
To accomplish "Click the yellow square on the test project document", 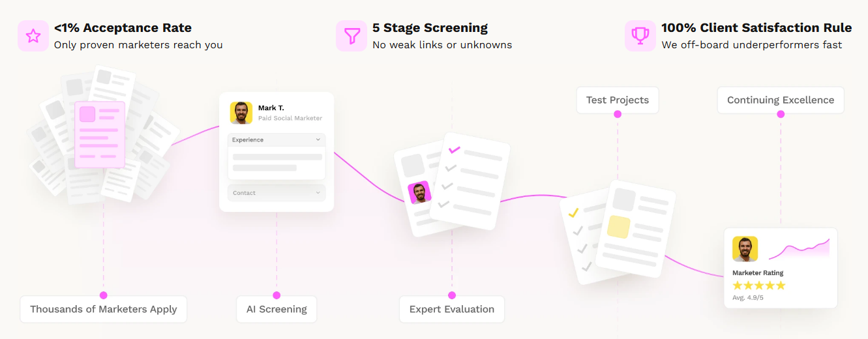I will point(618,227).
